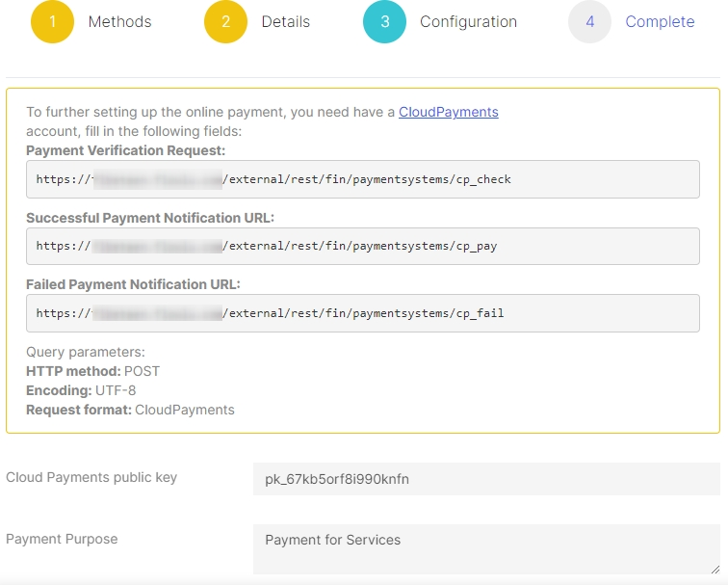Click the grey step 4 circle
Image resolution: width=728 pixels, height=585 pixels.
click(x=589, y=22)
